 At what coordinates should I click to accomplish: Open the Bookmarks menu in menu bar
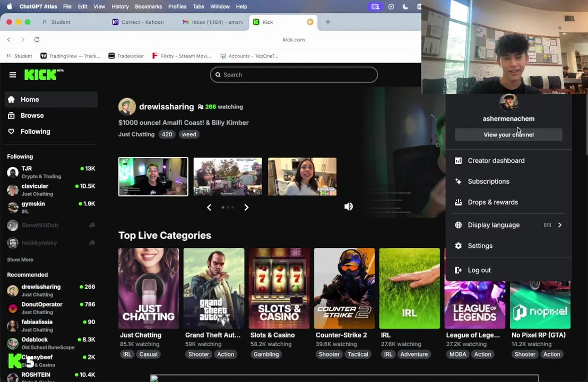(149, 6)
